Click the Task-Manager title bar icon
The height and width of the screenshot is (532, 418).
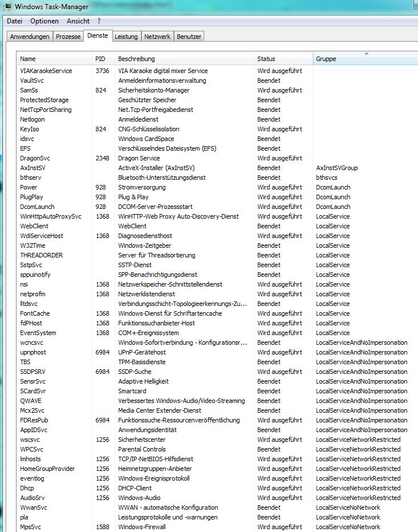[x=8, y=6]
